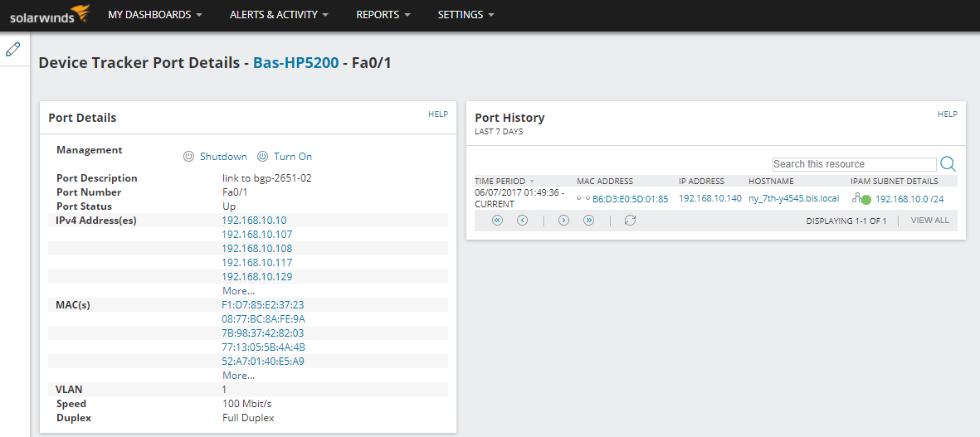This screenshot has width=980, height=437.
Task: Click the Search this resource field
Action: 854,164
